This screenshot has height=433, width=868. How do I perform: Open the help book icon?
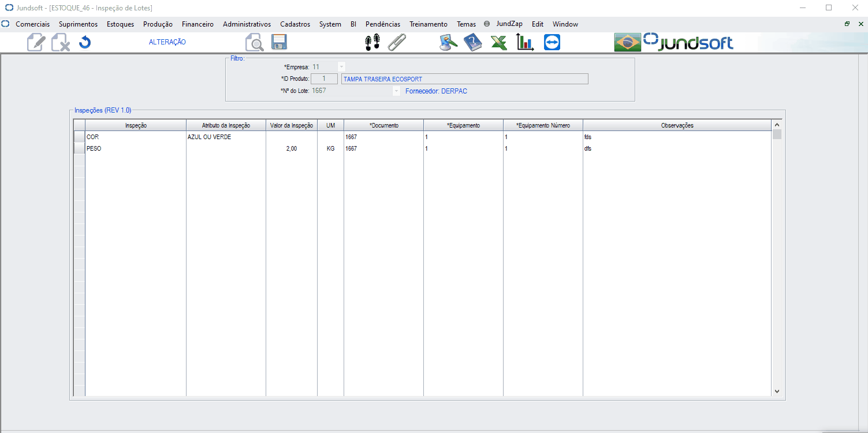point(472,43)
